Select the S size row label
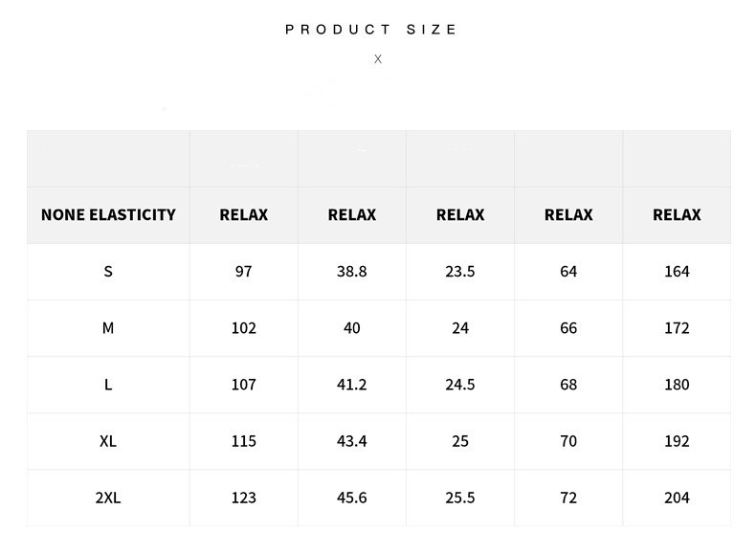This screenshot has height=554, width=756. [108, 272]
